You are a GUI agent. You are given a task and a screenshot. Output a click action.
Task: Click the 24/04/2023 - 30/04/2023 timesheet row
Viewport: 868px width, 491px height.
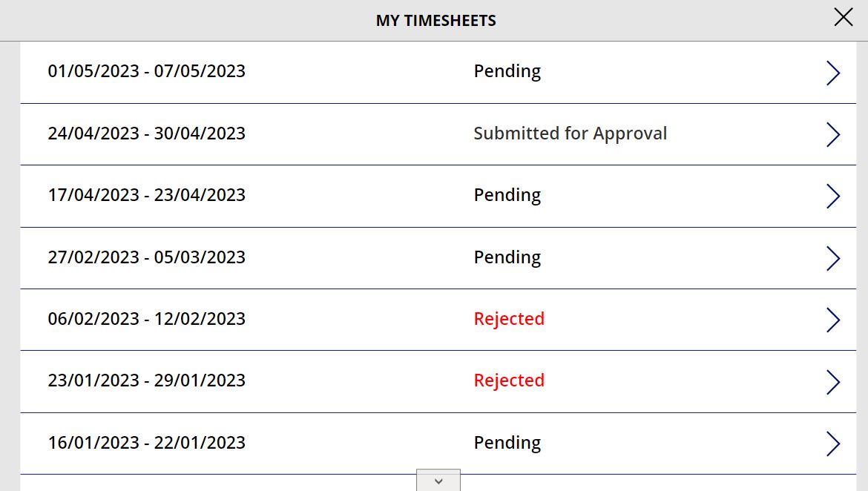(147, 134)
